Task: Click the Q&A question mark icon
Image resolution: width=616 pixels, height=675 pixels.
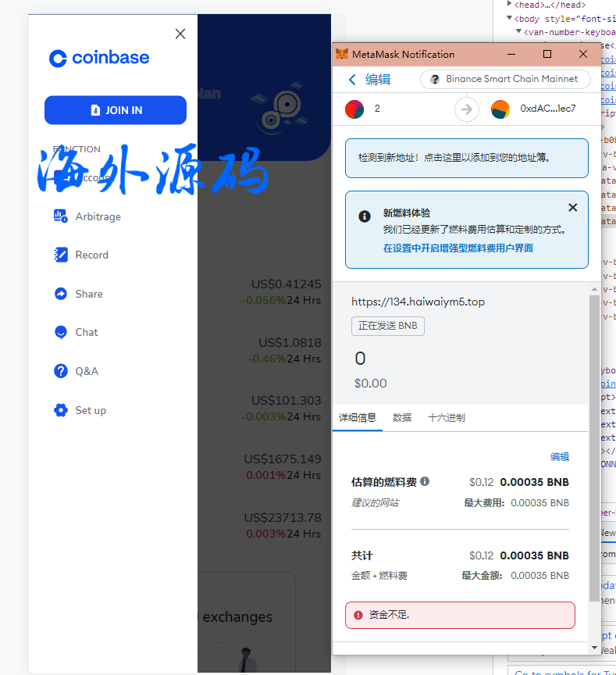Action: pos(61,371)
